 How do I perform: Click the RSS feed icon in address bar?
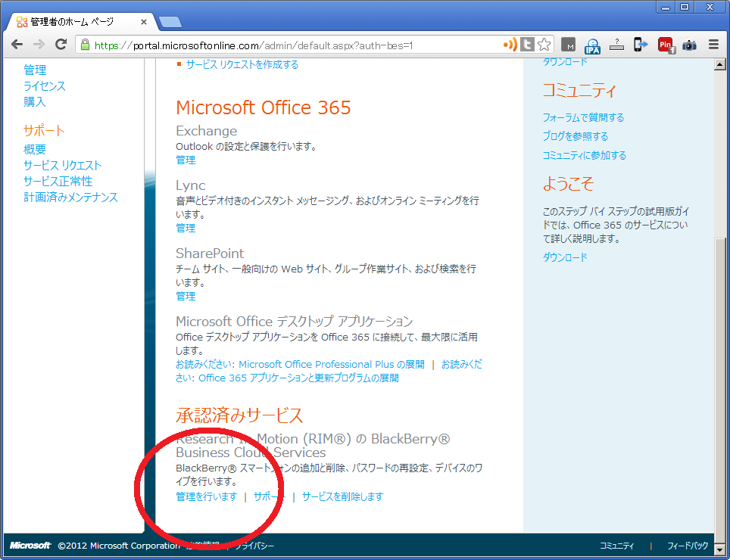click(x=510, y=45)
